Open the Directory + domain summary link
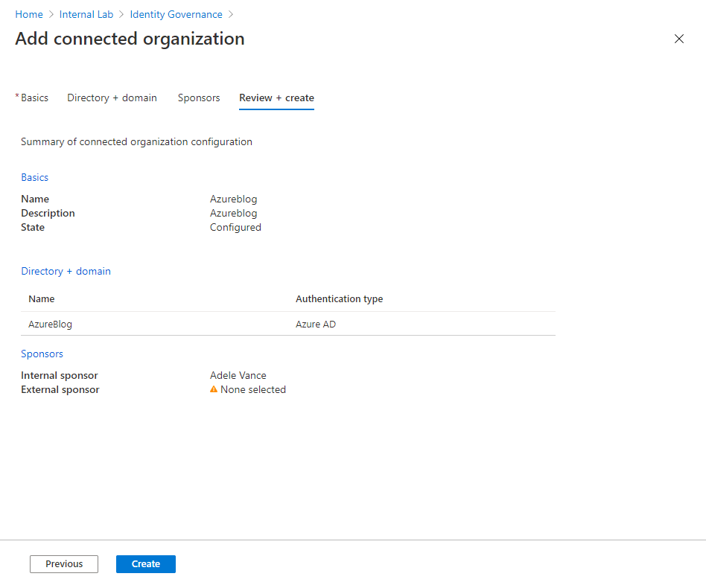 [66, 271]
